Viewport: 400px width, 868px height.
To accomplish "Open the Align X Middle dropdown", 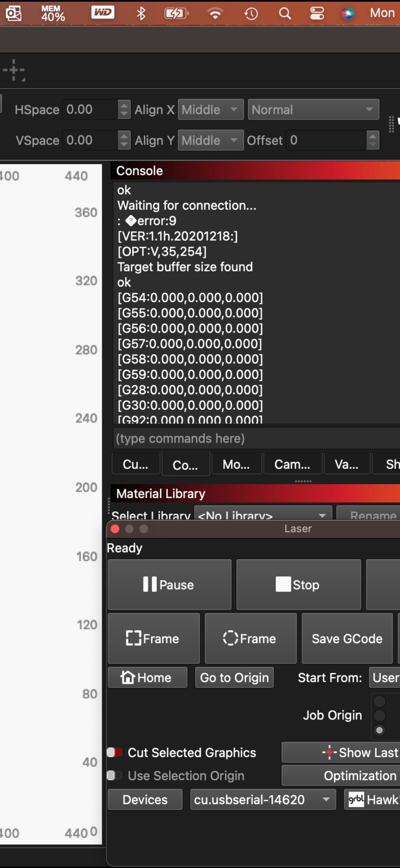I will (211, 109).
